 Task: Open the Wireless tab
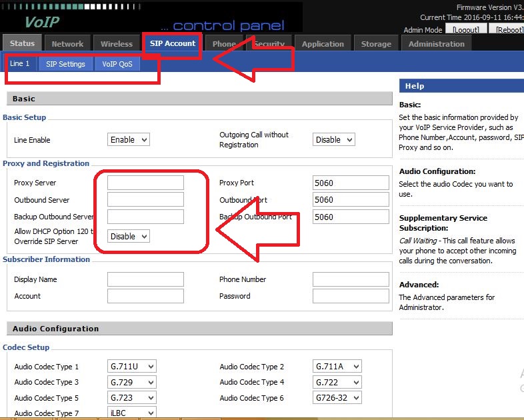point(117,44)
